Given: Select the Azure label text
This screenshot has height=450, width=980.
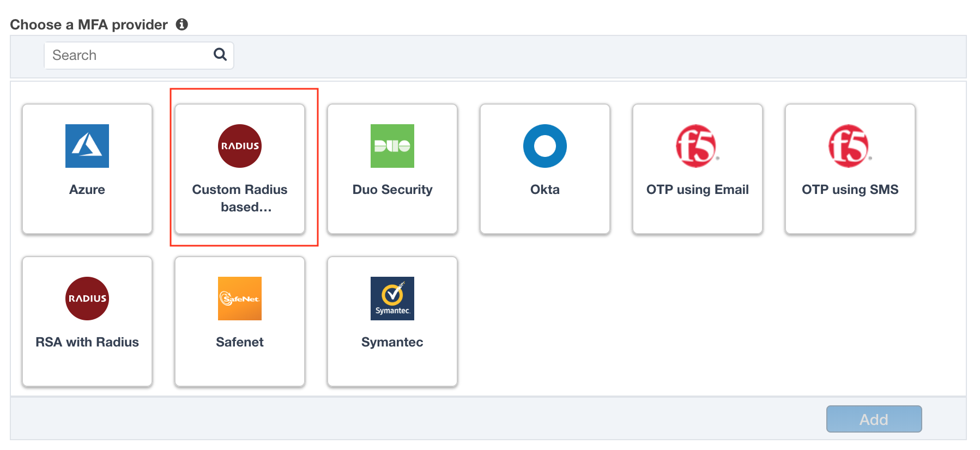Looking at the screenshot, I should coord(87,190).
